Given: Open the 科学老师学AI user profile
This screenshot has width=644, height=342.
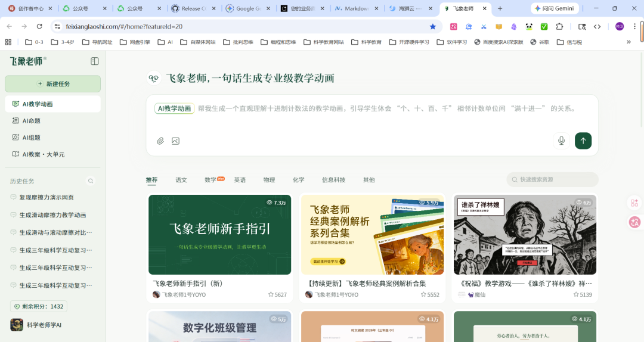Looking at the screenshot, I should [36, 325].
